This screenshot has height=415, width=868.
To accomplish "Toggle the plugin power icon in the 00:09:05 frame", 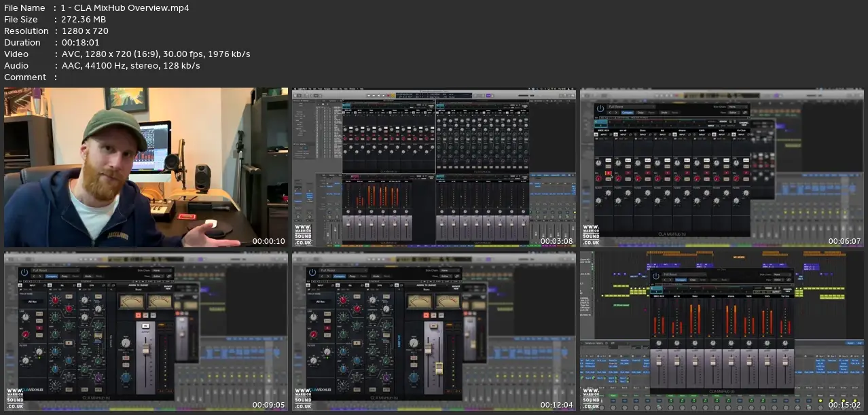I will tap(24, 272).
